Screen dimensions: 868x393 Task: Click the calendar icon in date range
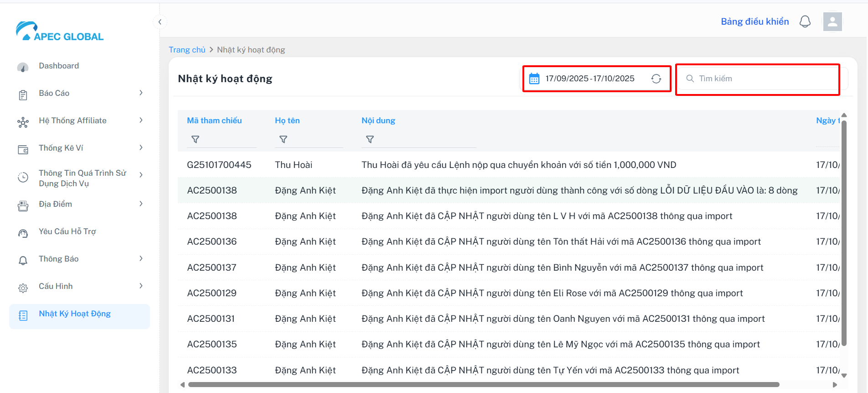point(534,79)
